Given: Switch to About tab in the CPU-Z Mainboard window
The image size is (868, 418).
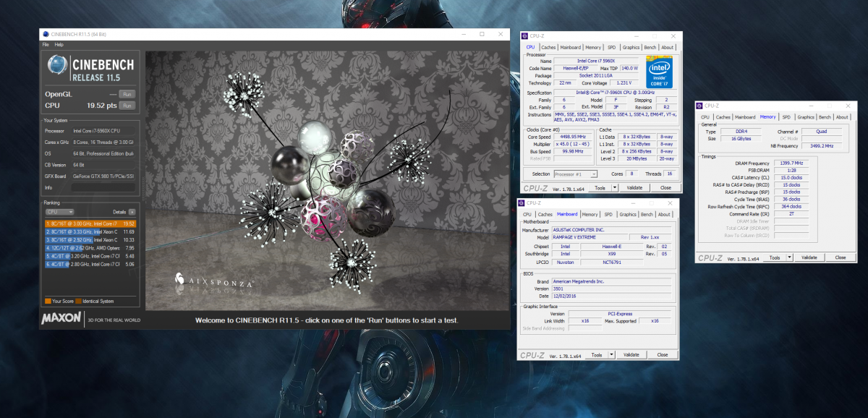Looking at the screenshot, I should 664,215.
